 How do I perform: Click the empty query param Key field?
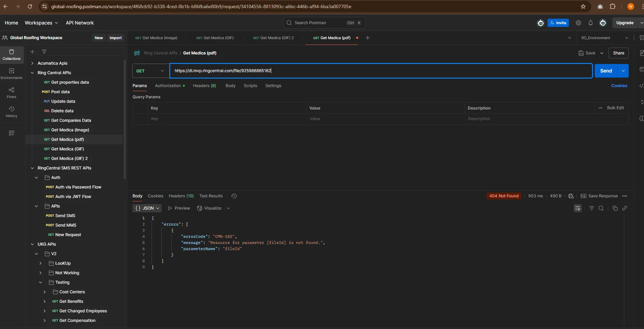[x=227, y=119]
